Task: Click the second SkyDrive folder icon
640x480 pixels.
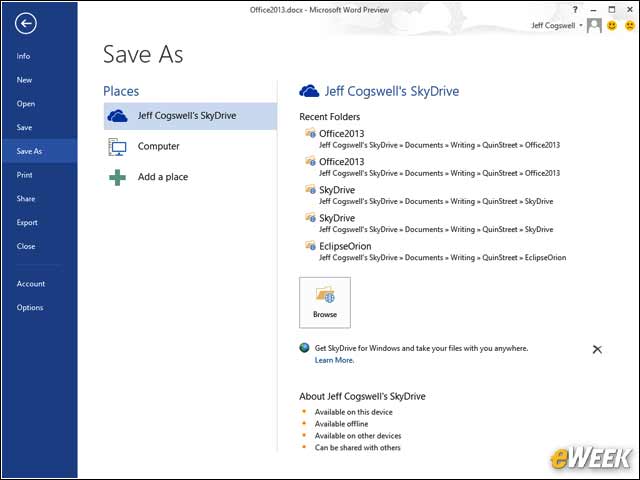Action: 310,218
